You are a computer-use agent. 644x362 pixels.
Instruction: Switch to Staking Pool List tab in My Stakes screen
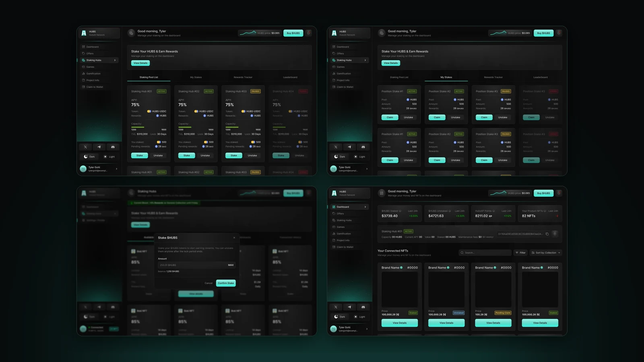click(x=399, y=77)
